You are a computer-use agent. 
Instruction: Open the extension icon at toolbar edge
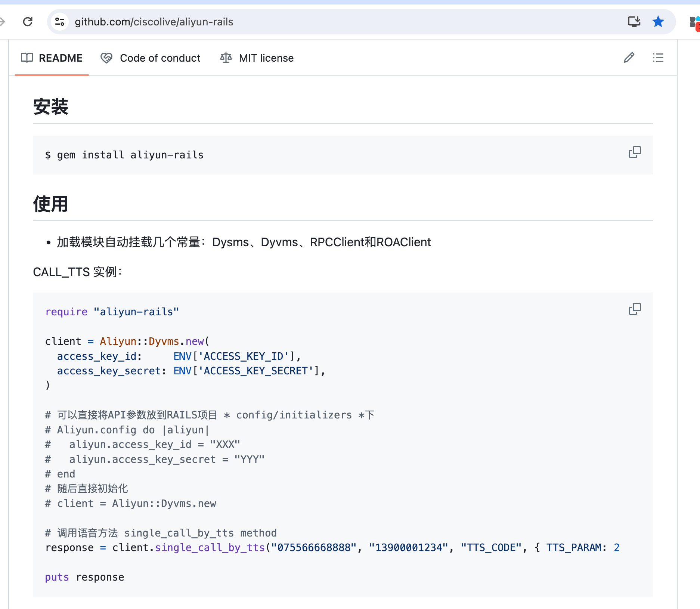pos(694,22)
